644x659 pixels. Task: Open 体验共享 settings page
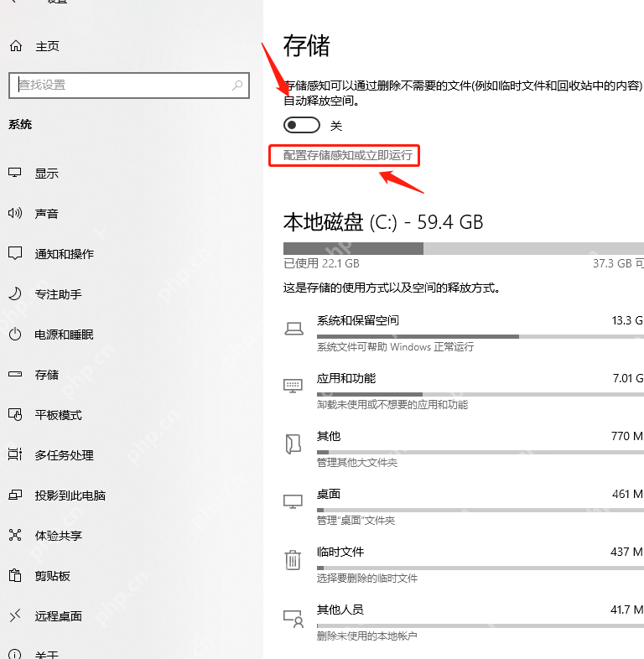pyautogui.click(x=59, y=536)
